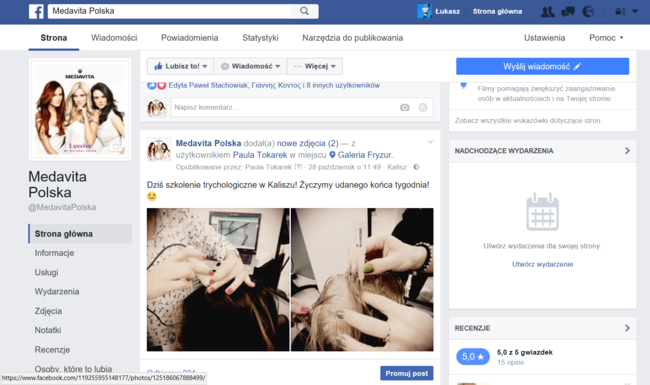Click the Promuj post button
This screenshot has width=650, height=385.
pos(407,373)
